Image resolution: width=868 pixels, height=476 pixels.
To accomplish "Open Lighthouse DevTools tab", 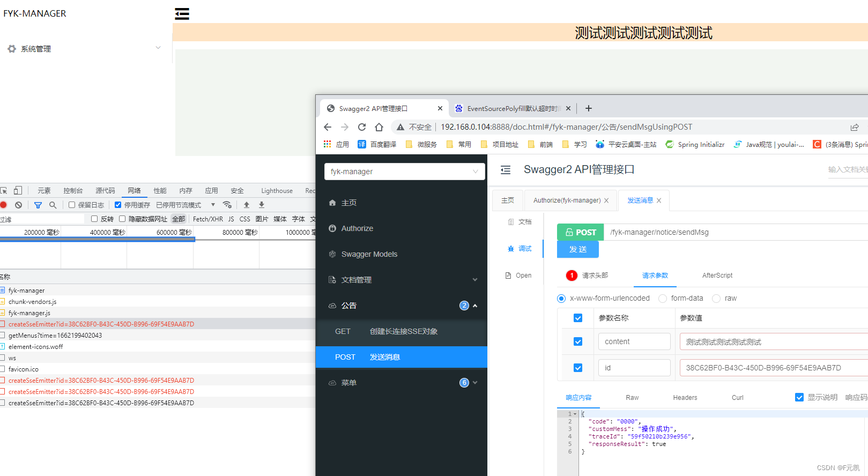I will coord(277,190).
